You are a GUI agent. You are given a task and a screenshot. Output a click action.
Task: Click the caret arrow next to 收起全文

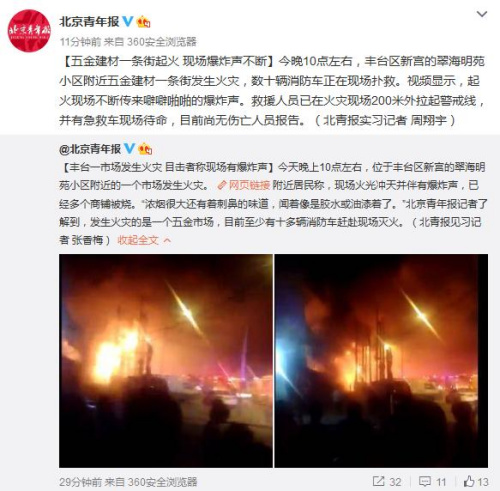(x=167, y=240)
